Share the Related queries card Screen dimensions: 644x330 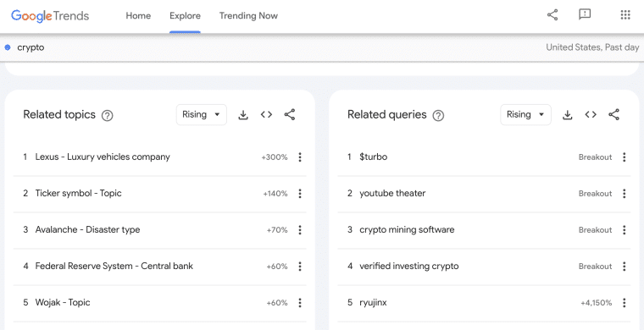(x=613, y=115)
